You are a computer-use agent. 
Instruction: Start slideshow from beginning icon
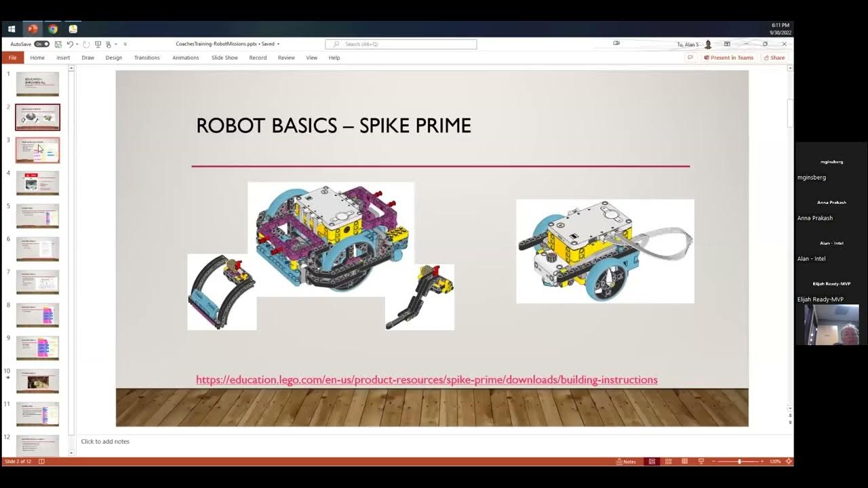(98, 44)
